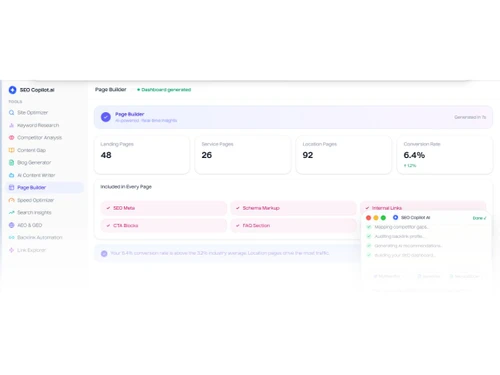This screenshot has height=375, width=500.
Task: Click the AI Content Writer icon
Action: pyautogui.click(x=11, y=175)
